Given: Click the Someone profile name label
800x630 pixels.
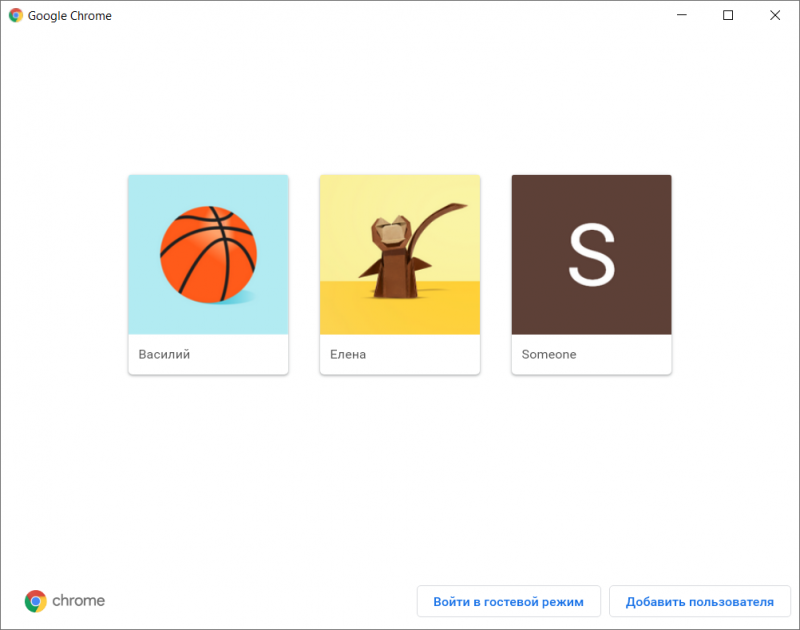Looking at the screenshot, I should 549,354.
